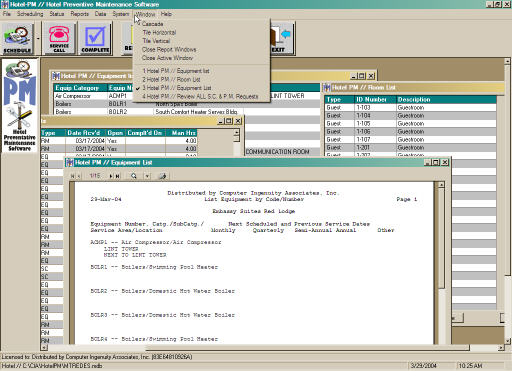Open the Service Call telephone icon
512x371 pixels.
pos(59,39)
